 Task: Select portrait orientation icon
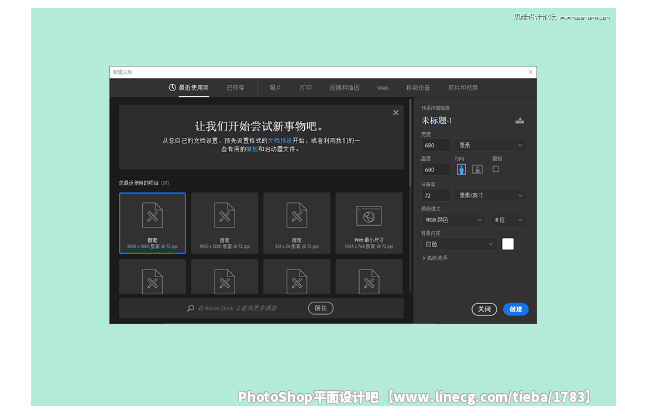coord(461,169)
